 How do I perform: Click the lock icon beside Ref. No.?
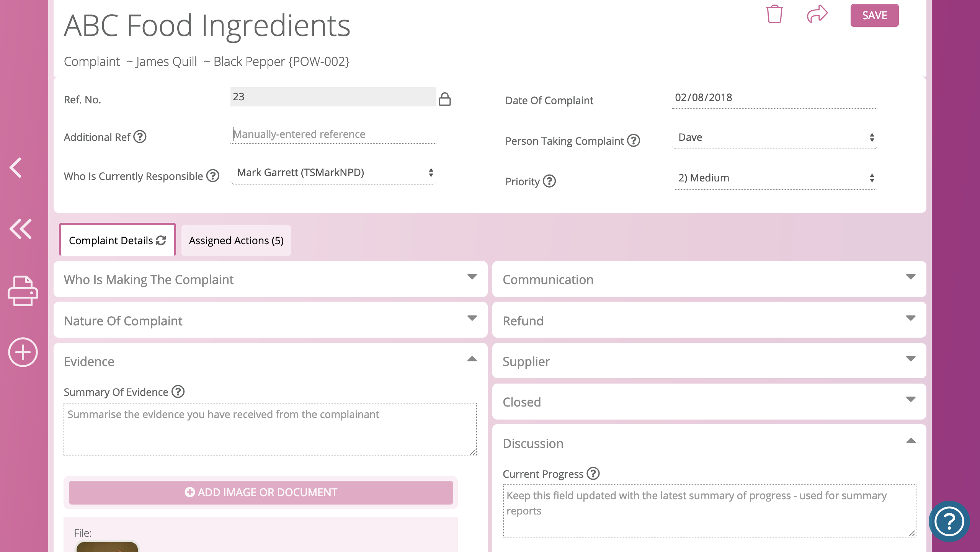click(x=444, y=99)
